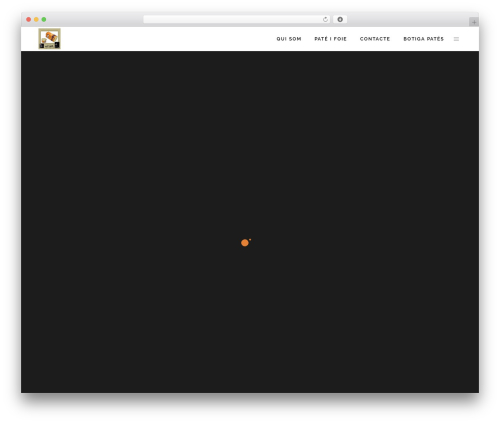Close the browser window red button

click(x=29, y=20)
